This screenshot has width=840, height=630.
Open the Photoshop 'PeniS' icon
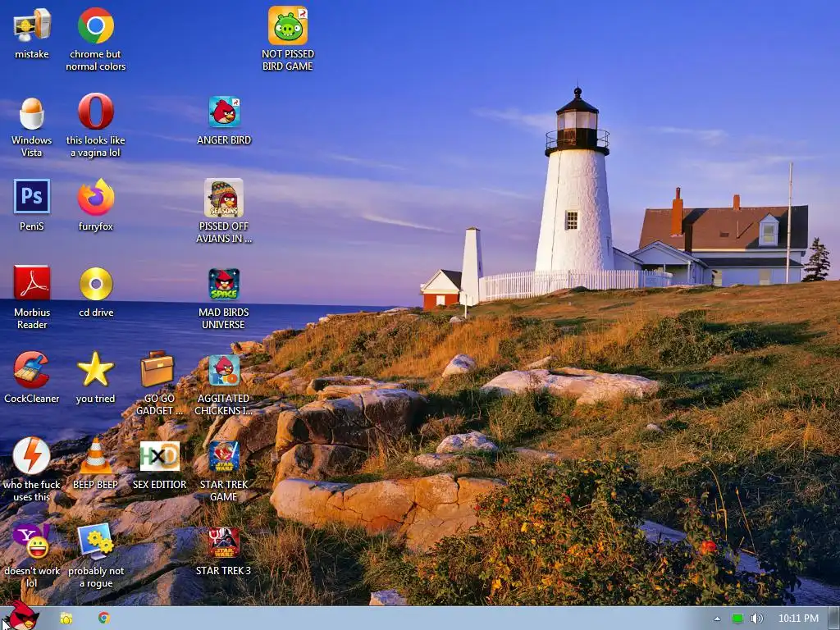32,197
